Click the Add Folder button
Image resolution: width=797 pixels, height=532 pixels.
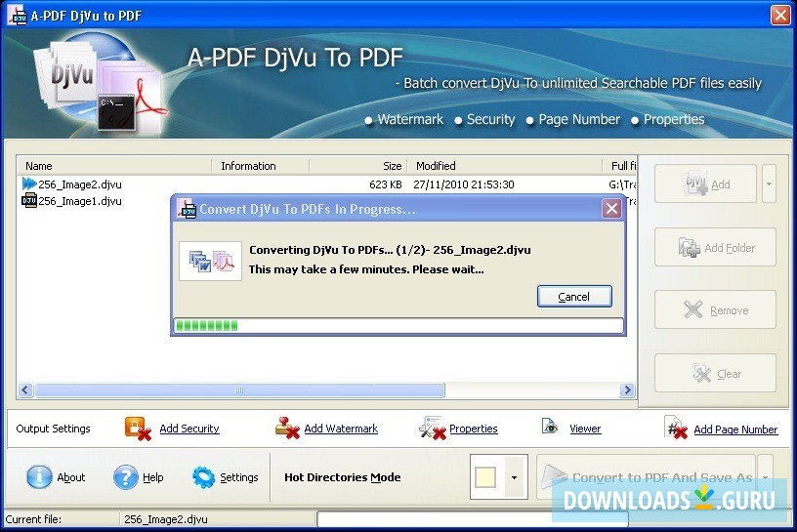[x=715, y=248]
